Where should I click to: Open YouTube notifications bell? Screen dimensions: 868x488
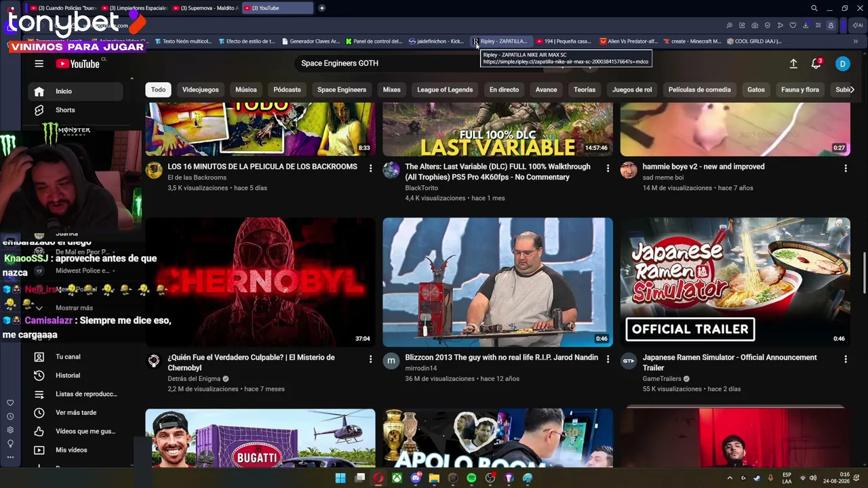[x=816, y=64]
